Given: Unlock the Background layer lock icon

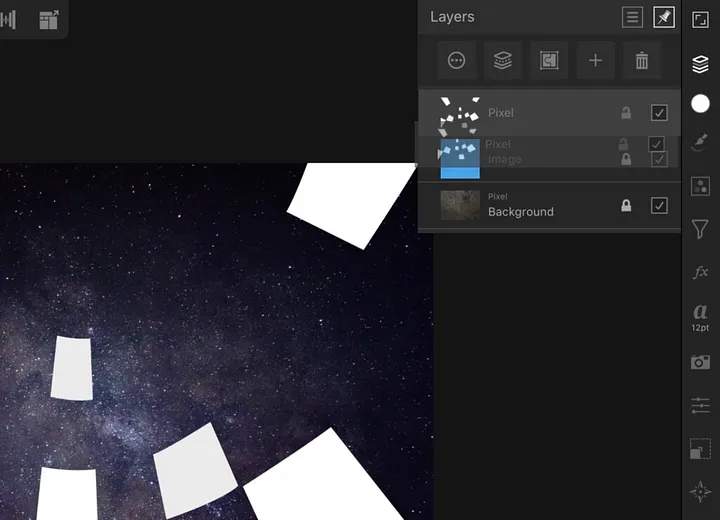Looking at the screenshot, I should (626, 205).
